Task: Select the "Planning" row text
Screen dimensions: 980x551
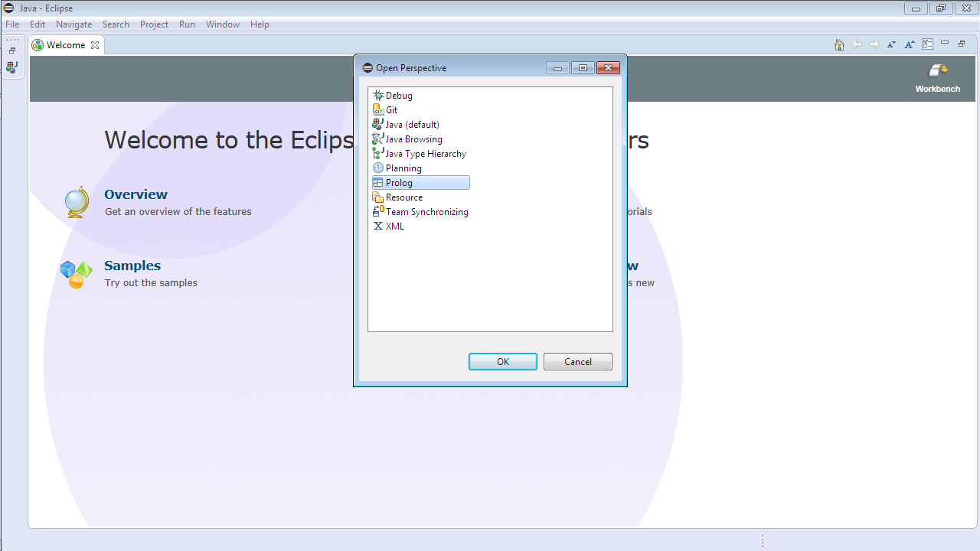Action: click(x=403, y=168)
